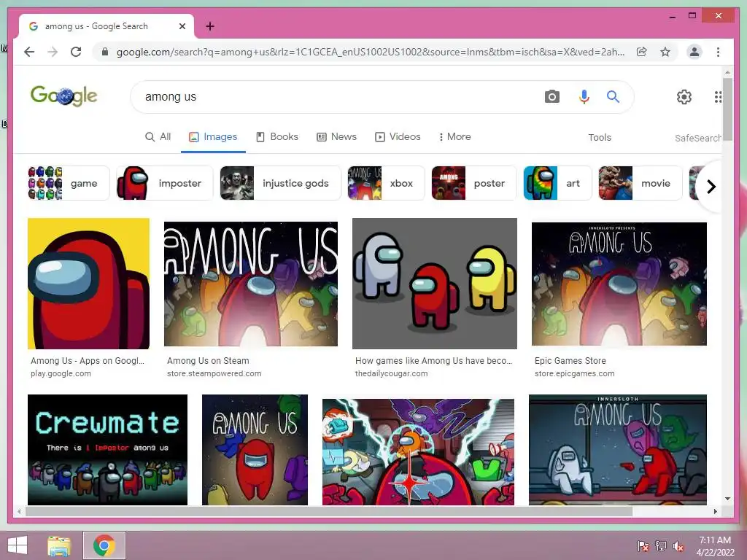Filter images by imposter chip
The height and width of the screenshot is (560, 747).
[x=165, y=183]
